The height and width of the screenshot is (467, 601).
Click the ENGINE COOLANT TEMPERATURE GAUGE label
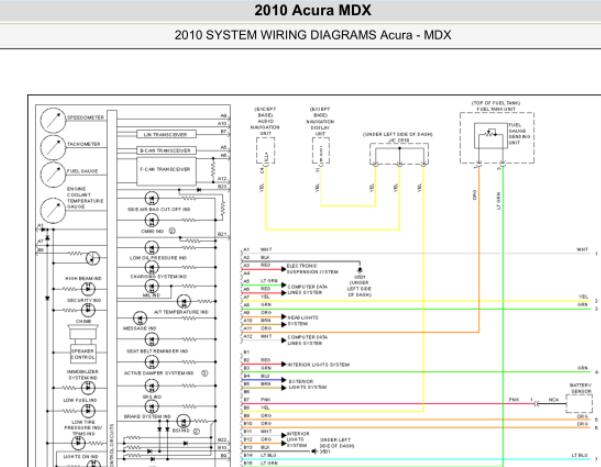coord(85,198)
